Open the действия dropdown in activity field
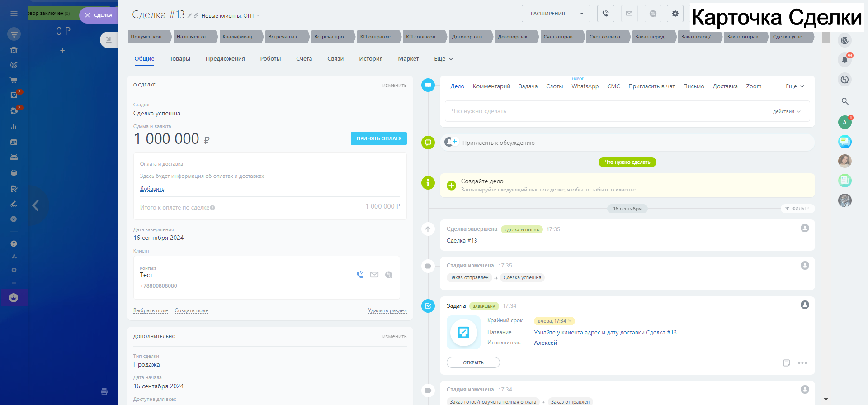This screenshot has height=405, width=868. 786,111
